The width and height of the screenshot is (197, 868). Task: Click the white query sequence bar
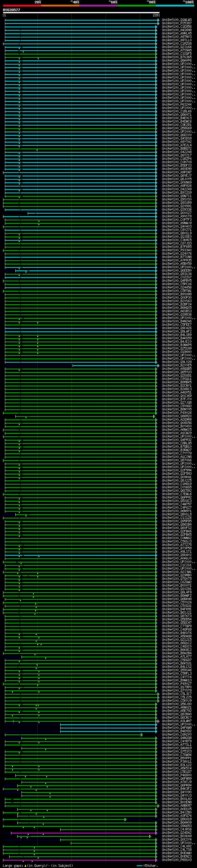tap(81, 13)
